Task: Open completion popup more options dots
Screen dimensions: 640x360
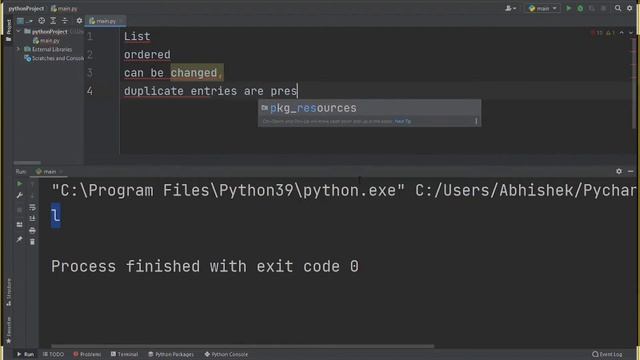Action: [x=476, y=121]
